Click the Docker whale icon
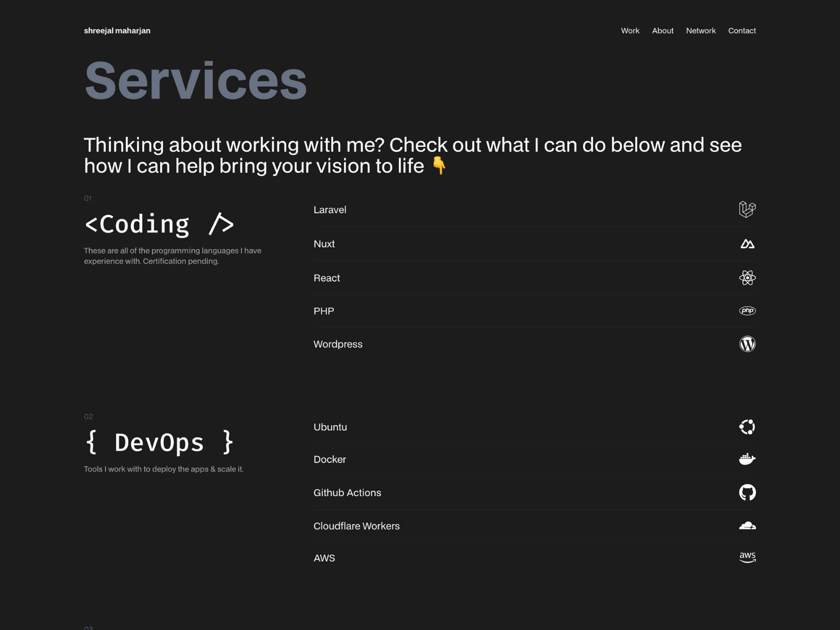Image resolution: width=840 pixels, height=630 pixels. (x=748, y=459)
